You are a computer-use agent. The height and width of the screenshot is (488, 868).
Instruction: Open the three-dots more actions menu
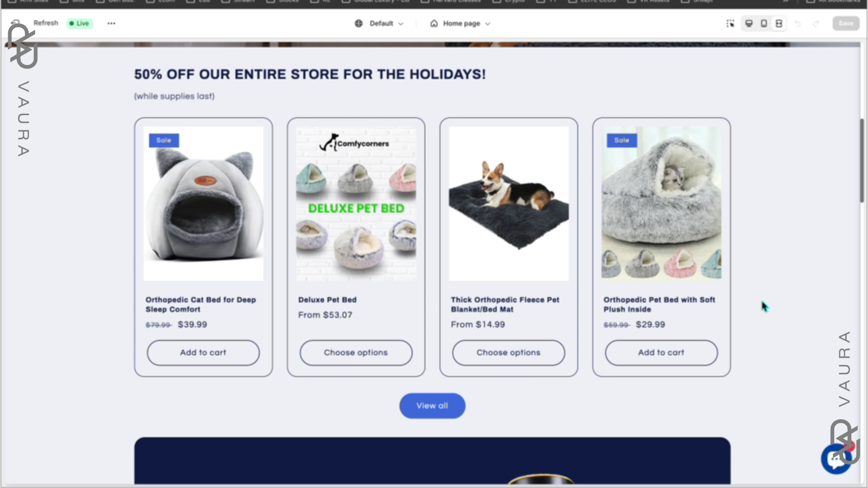point(111,23)
